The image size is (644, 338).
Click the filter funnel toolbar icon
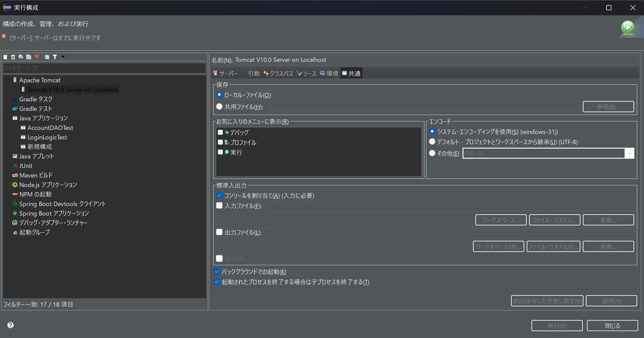(55, 57)
